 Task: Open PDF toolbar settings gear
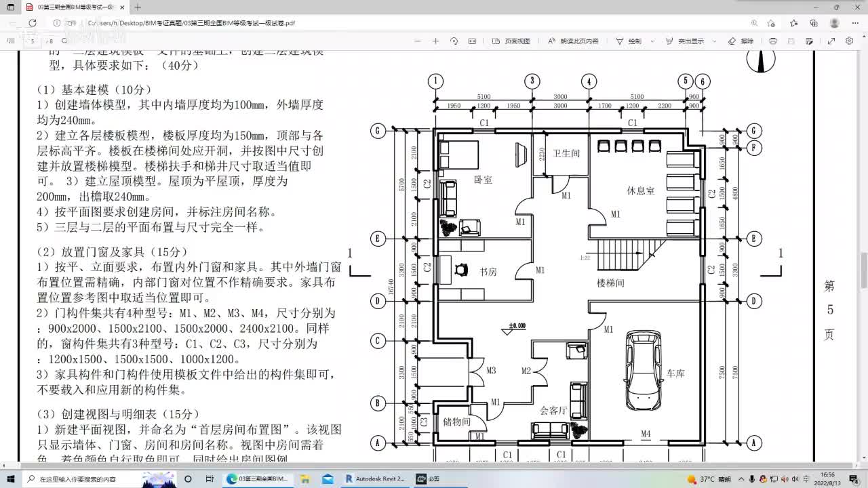point(850,41)
